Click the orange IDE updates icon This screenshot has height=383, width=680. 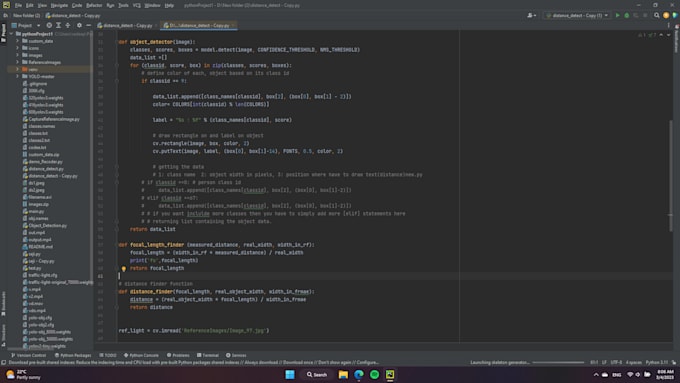[666, 15]
